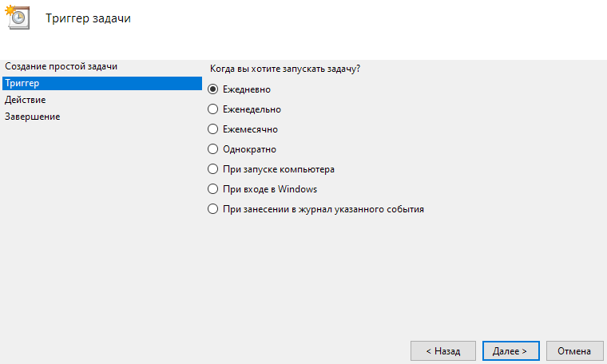Choose the При входе в Windows option
This screenshot has height=364, width=607.
212,189
